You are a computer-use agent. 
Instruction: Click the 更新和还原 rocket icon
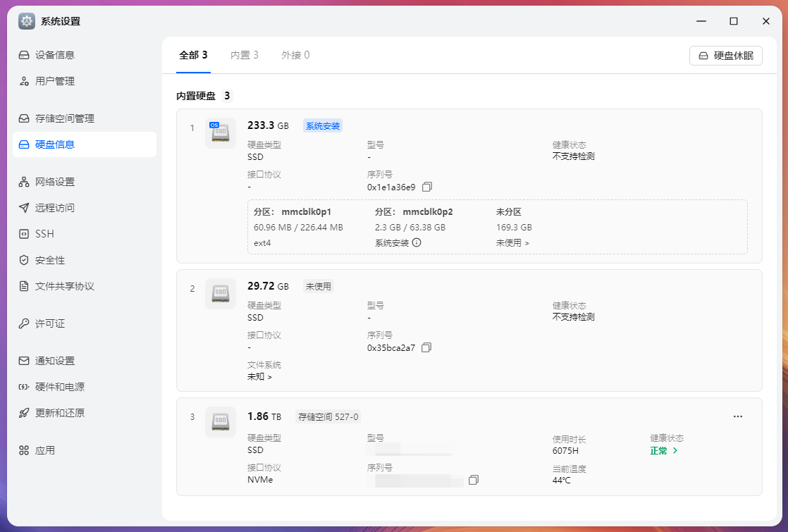tap(24, 413)
